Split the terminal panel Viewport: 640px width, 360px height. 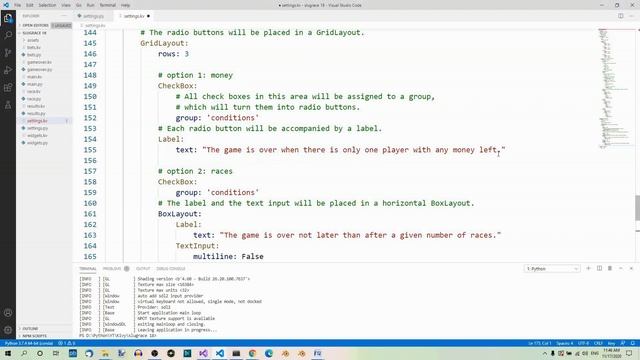599,268
